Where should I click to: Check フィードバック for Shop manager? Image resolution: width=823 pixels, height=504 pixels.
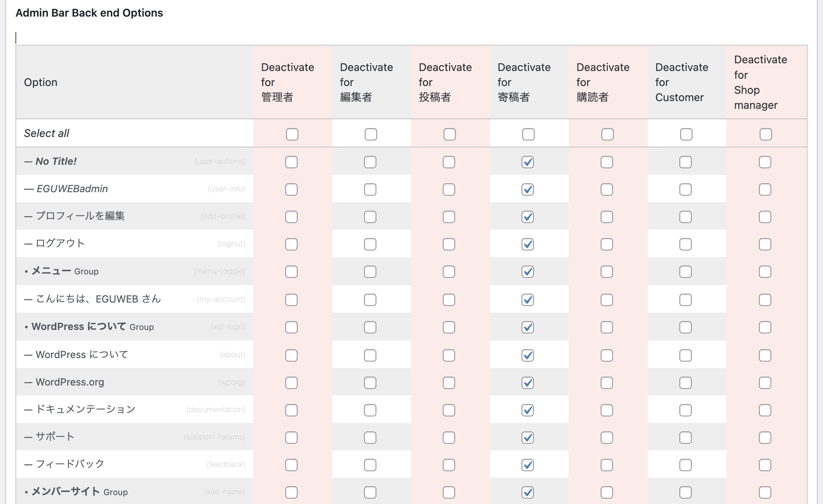pyautogui.click(x=765, y=465)
